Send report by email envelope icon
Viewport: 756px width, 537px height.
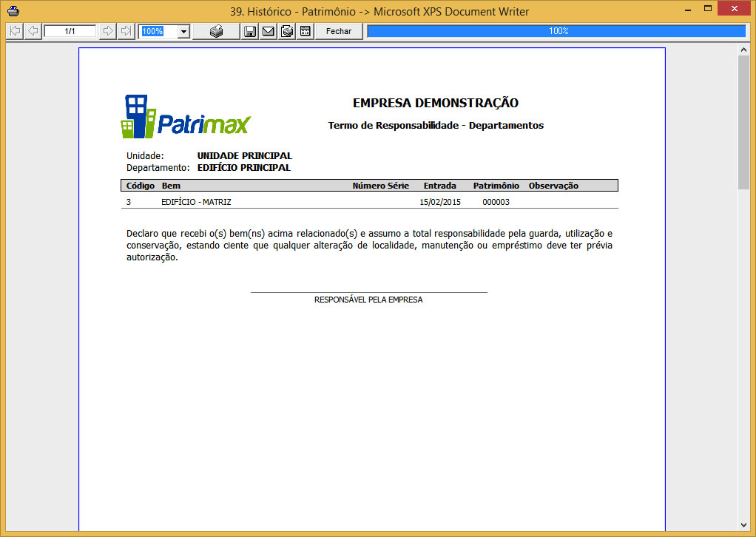(268, 31)
